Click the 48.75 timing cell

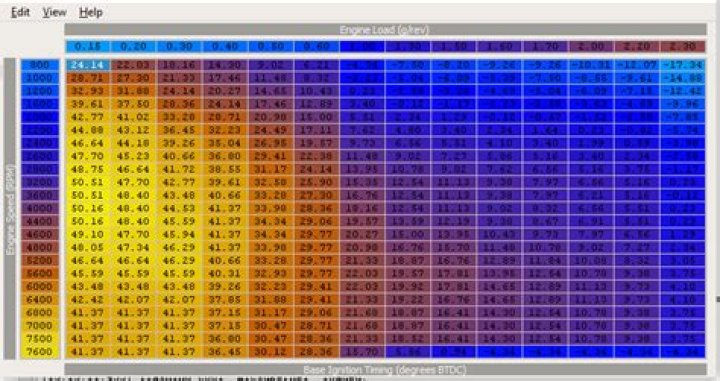pyautogui.click(x=87, y=169)
